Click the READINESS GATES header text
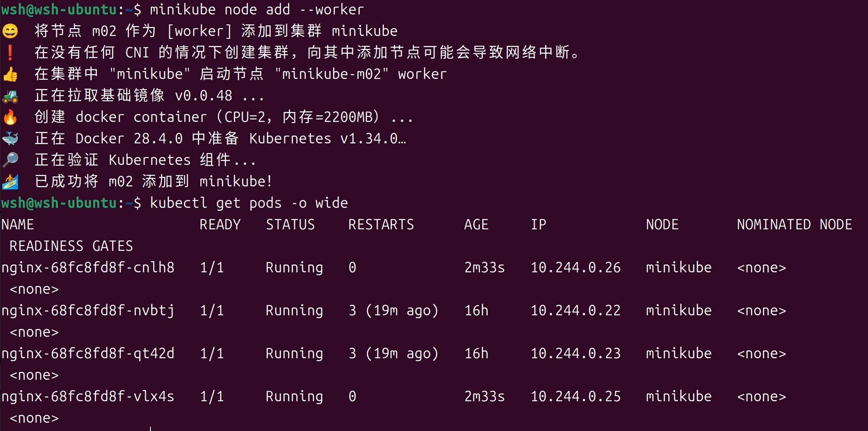This screenshot has height=431, width=868. click(71, 246)
